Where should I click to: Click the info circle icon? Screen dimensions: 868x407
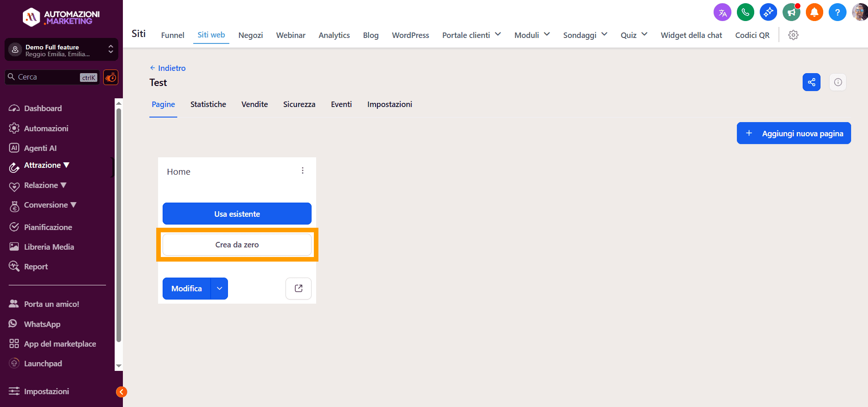coord(838,82)
